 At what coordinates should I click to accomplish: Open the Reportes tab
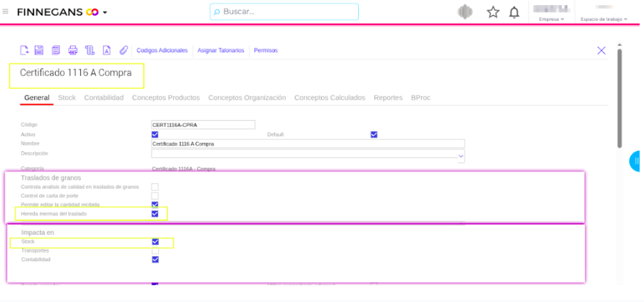(388, 98)
